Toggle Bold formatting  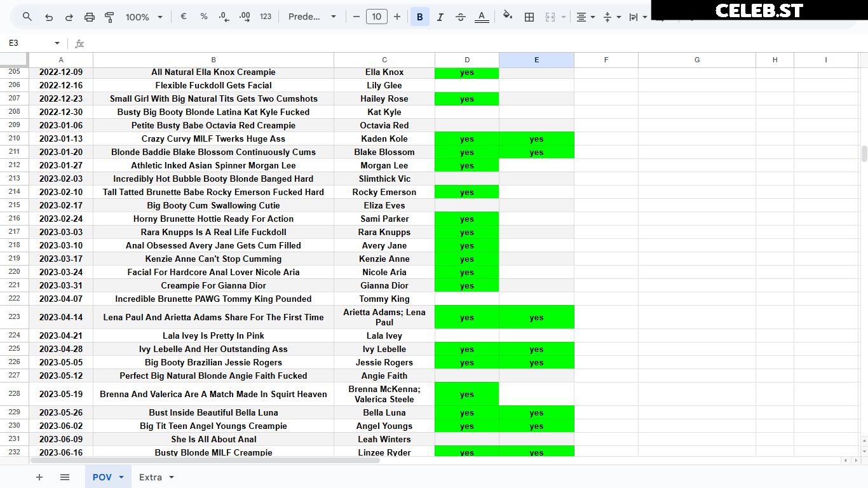point(420,17)
